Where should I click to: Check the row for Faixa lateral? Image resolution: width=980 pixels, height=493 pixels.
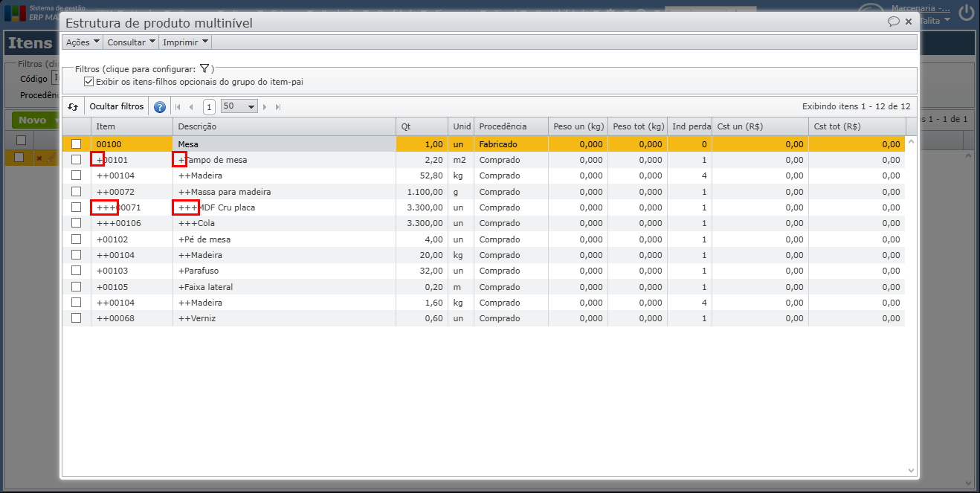point(76,287)
